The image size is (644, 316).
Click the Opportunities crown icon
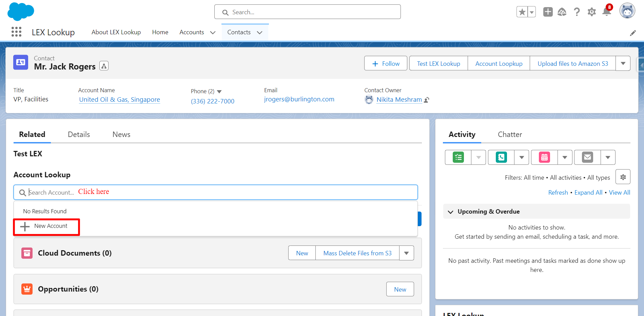27,289
